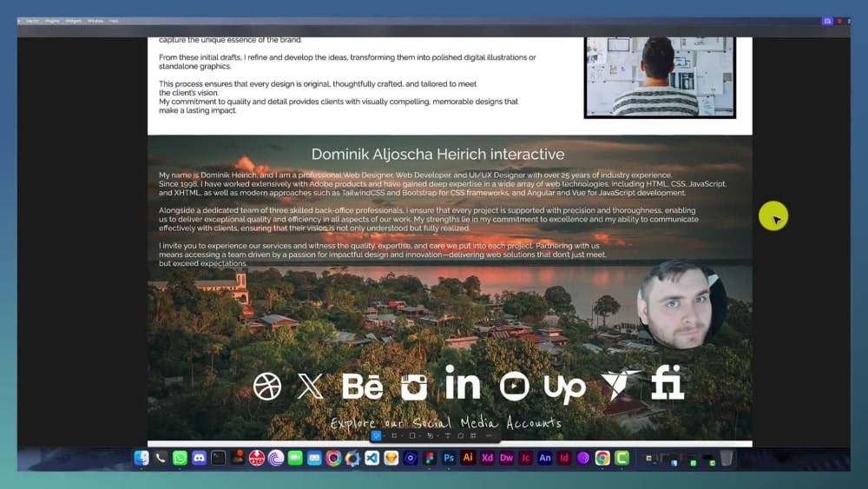
Task: Open the Vector menu
Action: [x=33, y=21]
